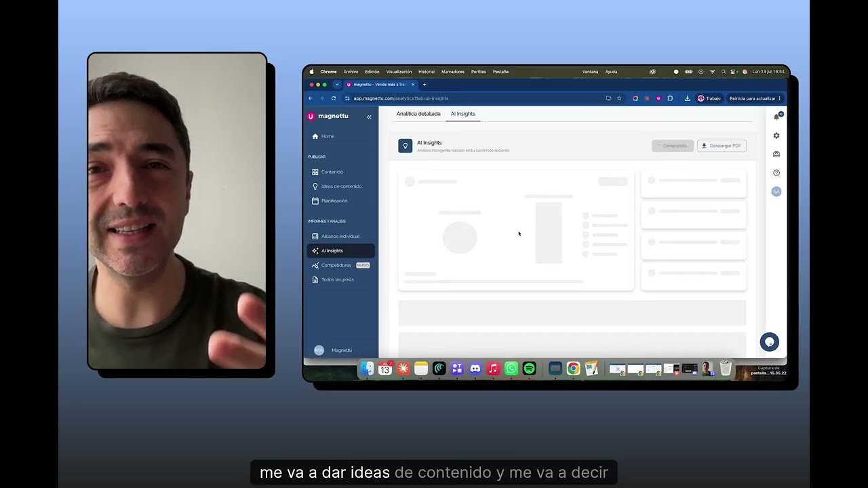Open Spotify from the dock

click(530, 369)
